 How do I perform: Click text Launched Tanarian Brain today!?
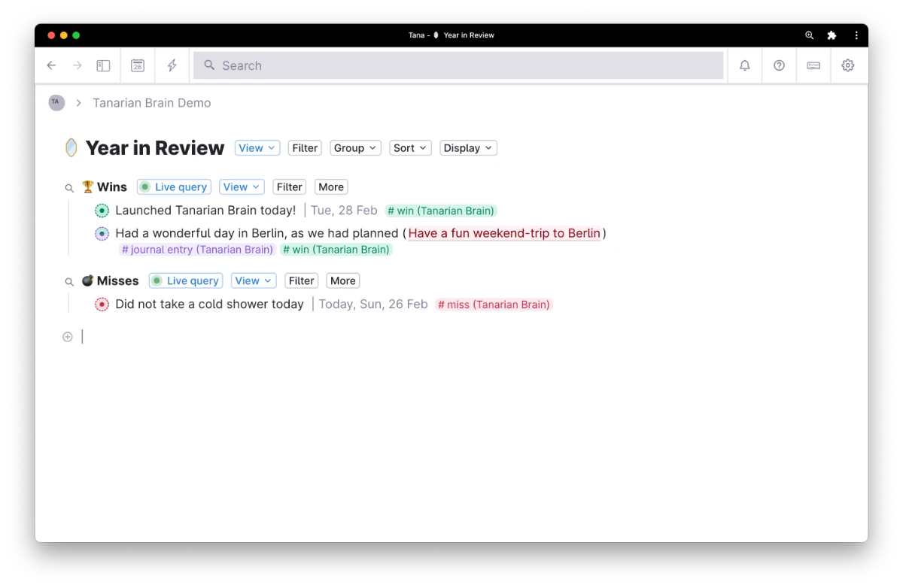[x=205, y=211]
